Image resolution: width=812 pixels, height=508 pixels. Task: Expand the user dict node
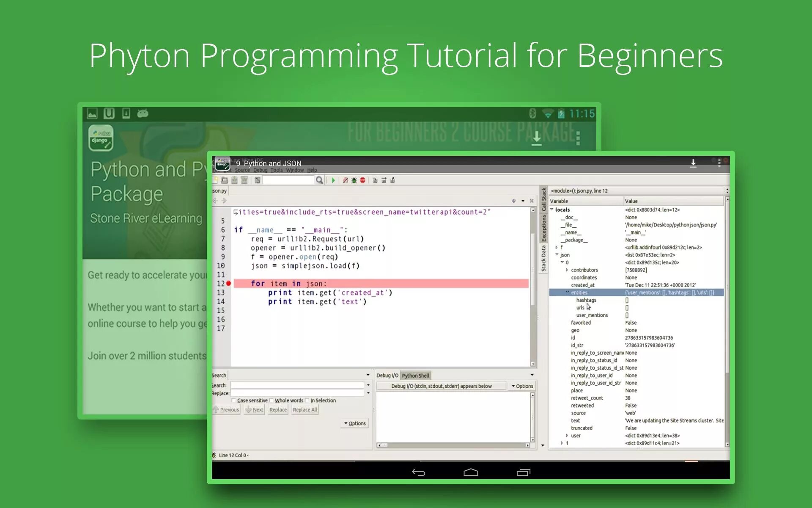(x=567, y=436)
